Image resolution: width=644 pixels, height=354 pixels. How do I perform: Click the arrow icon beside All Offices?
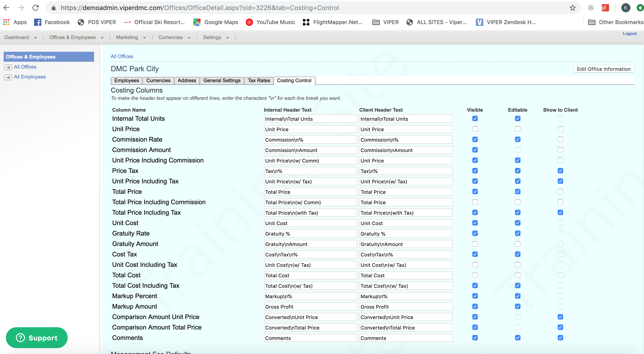coord(8,67)
